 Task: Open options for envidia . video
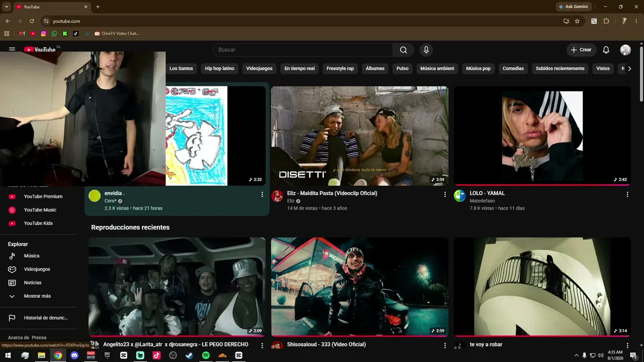(x=262, y=194)
